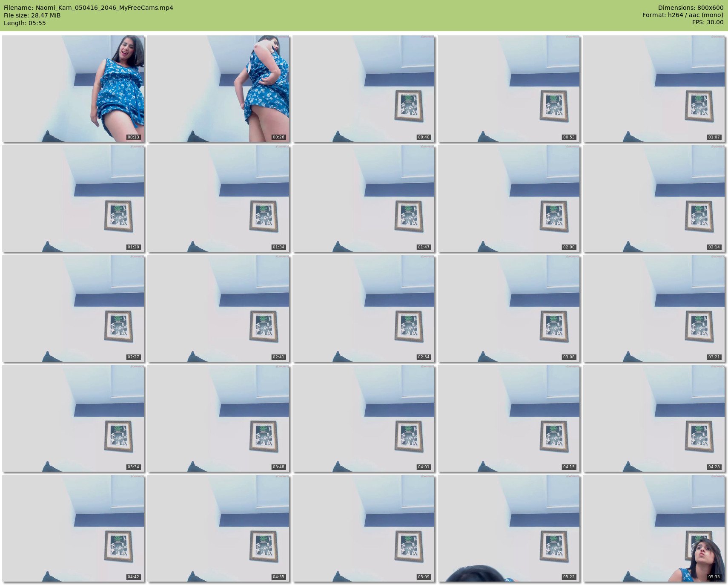Click the "Length: 05:55" text
728x585 pixels.
pyautogui.click(x=25, y=23)
